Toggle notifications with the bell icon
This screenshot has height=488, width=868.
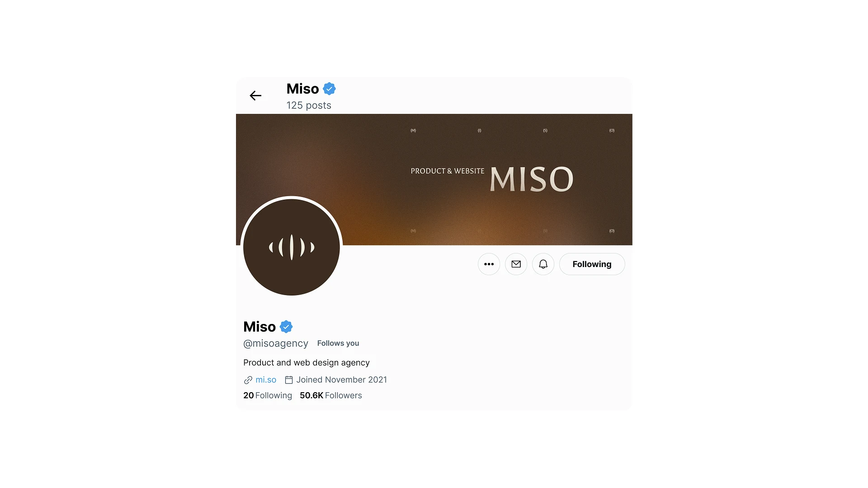tap(543, 264)
